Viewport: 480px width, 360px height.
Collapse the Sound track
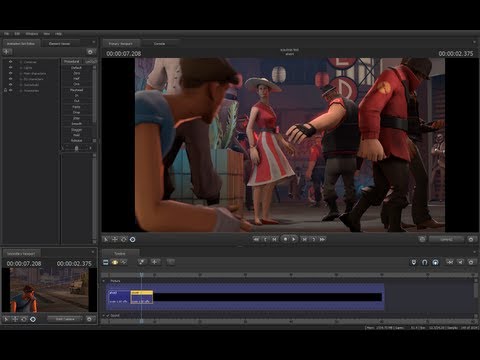click(x=104, y=315)
